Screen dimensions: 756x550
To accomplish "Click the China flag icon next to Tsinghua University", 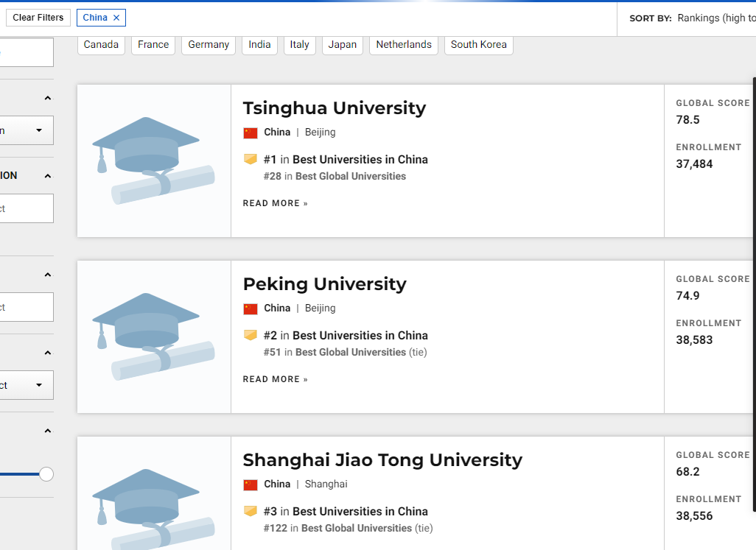I will 250,133.
